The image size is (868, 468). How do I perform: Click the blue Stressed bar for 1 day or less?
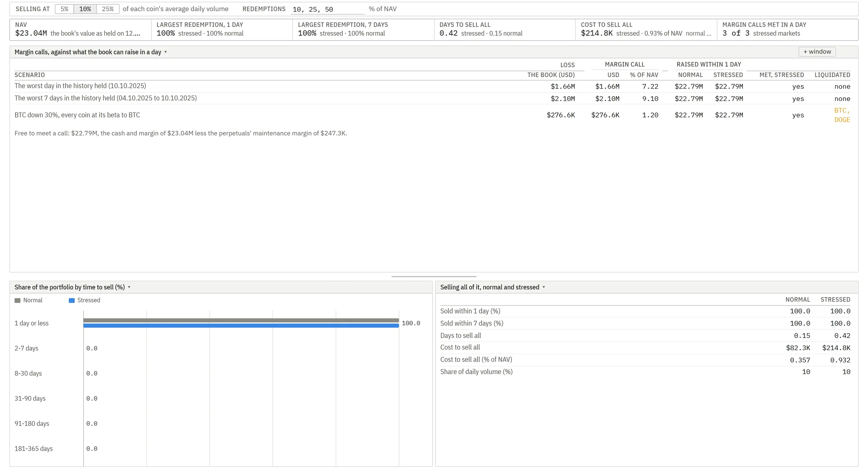point(241,326)
